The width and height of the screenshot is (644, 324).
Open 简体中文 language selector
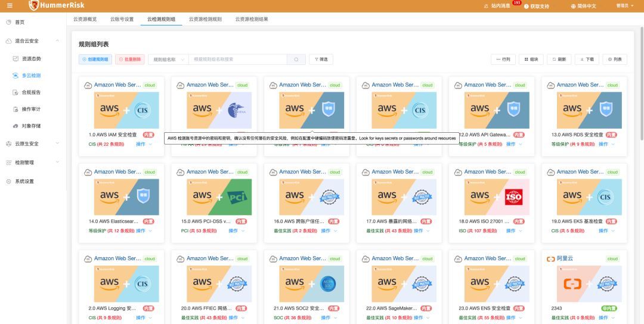pos(584,6)
